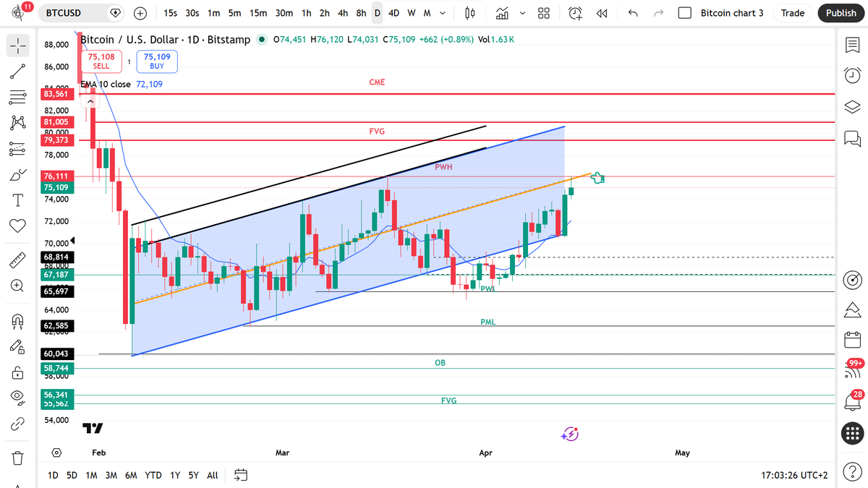Open the target screener icon
The image size is (868, 488).
[852, 280]
